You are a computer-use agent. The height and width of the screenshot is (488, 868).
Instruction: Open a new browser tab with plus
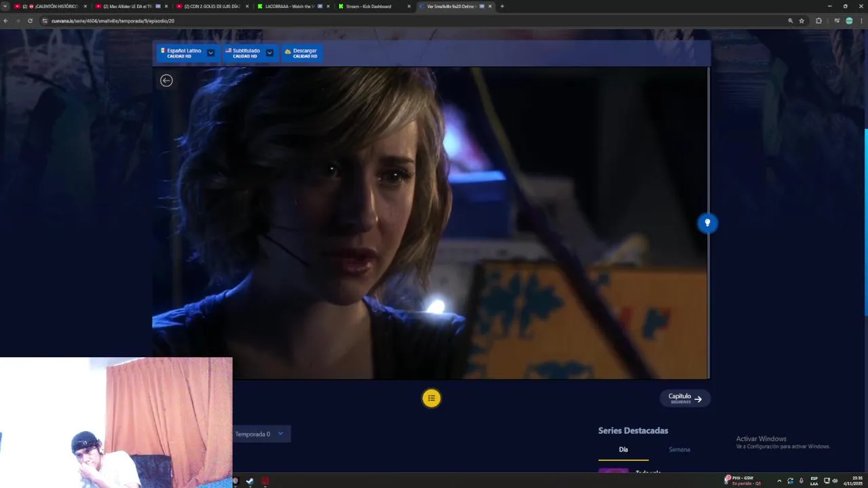[502, 6]
